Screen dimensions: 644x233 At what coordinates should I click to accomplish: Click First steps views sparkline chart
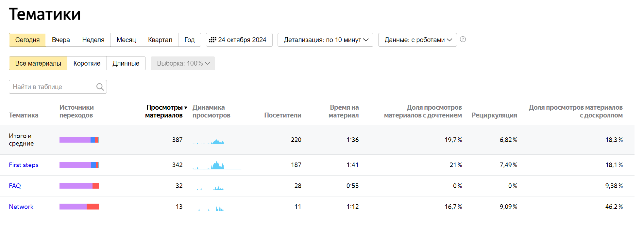coord(217,165)
